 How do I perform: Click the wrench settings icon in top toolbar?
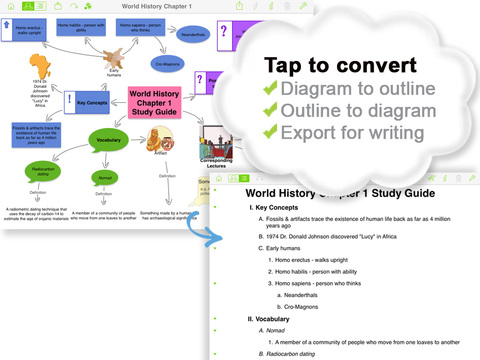303,6
